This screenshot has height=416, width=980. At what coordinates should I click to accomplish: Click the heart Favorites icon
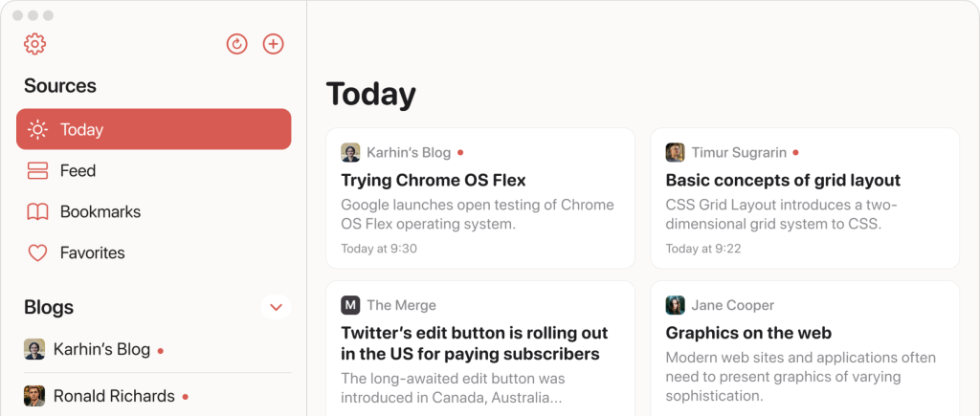click(37, 253)
